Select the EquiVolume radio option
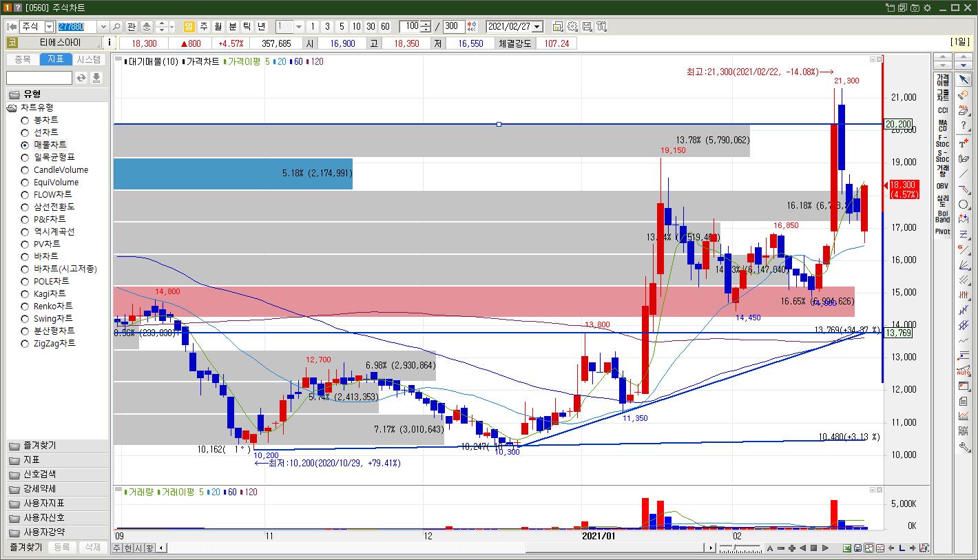978x560 pixels. [x=25, y=182]
